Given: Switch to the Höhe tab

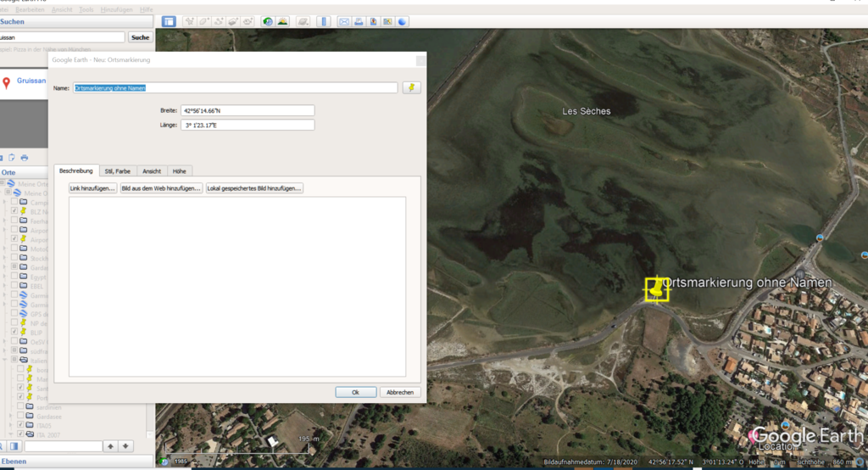Looking at the screenshot, I should point(180,171).
